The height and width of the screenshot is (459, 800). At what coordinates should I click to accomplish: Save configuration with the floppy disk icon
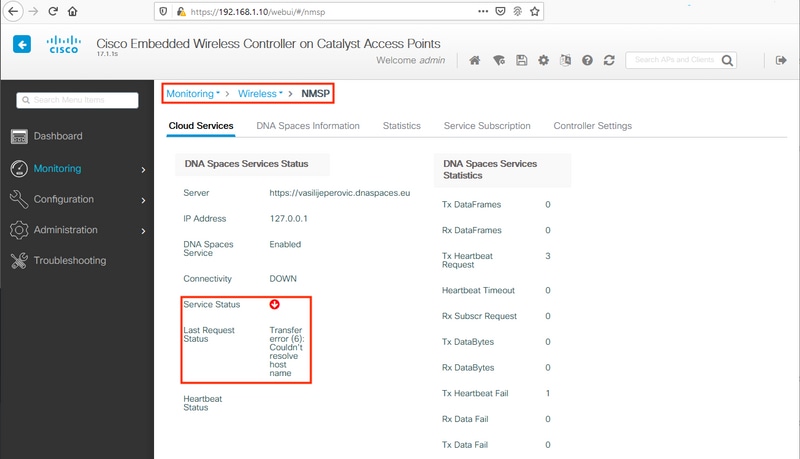pos(521,60)
